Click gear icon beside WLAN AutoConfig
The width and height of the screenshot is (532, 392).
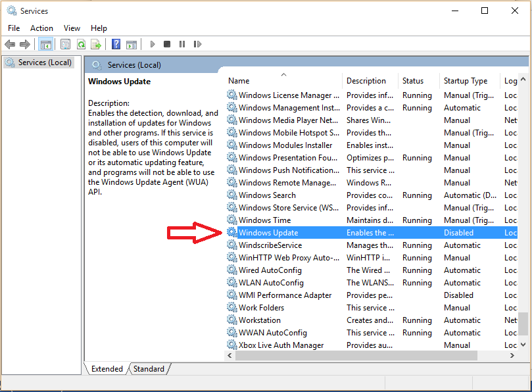pyautogui.click(x=231, y=282)
